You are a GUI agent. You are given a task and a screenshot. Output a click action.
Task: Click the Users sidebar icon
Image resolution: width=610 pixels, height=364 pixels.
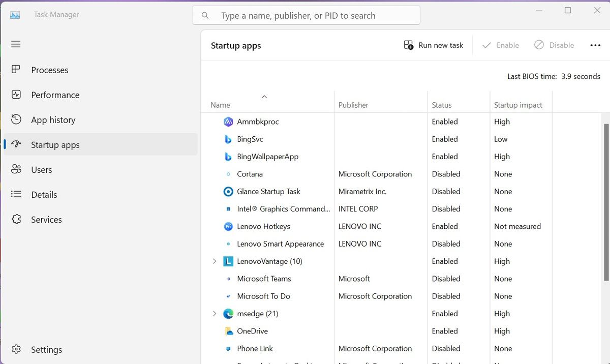tap(16, 169)
